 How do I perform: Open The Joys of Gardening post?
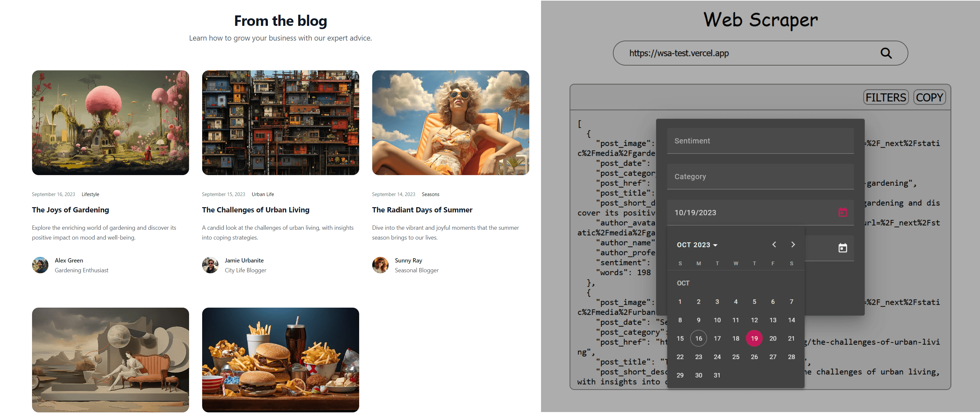[x=70, y=210]
